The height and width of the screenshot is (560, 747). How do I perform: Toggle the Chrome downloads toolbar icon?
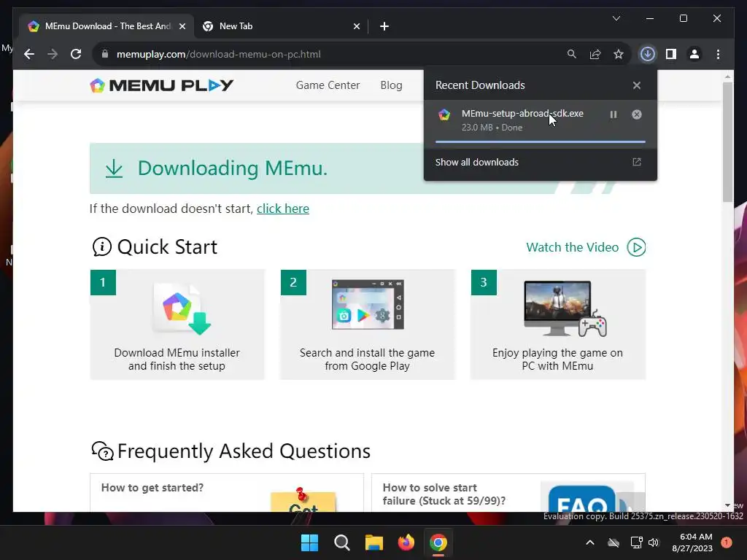pyautogui.click(x=648, y=54)
